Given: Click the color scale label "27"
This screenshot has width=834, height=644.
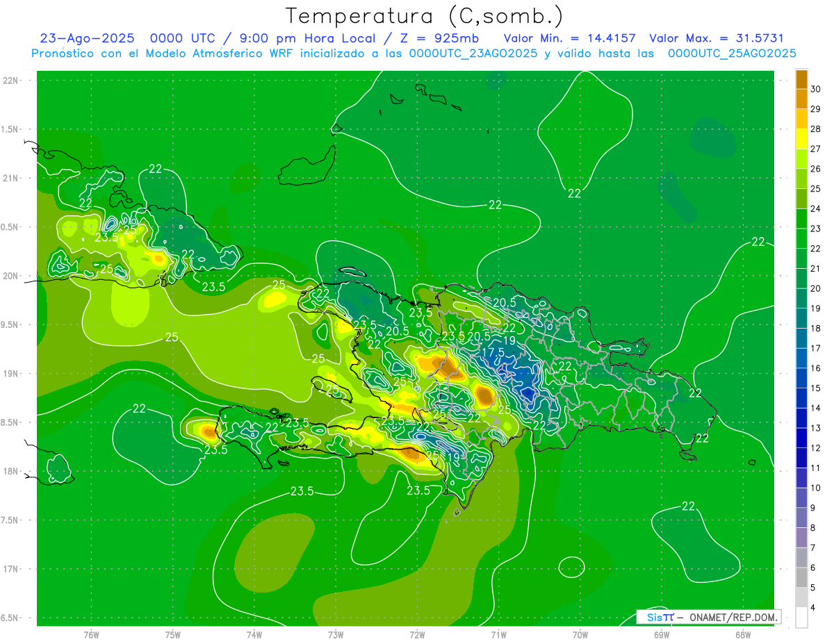Looking at the screenshot, I should pyautogui.click(x=816, y=149).
